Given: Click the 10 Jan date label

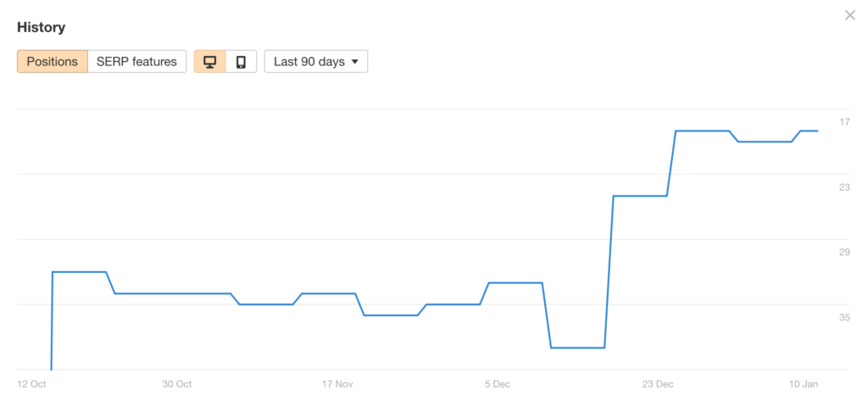Looking at the screenshot, I should point(804,384).
